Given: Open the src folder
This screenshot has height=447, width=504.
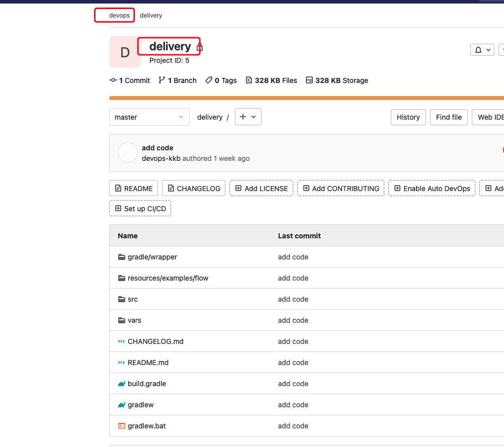Looking at the screenshot, I should [x=132, y=299].
